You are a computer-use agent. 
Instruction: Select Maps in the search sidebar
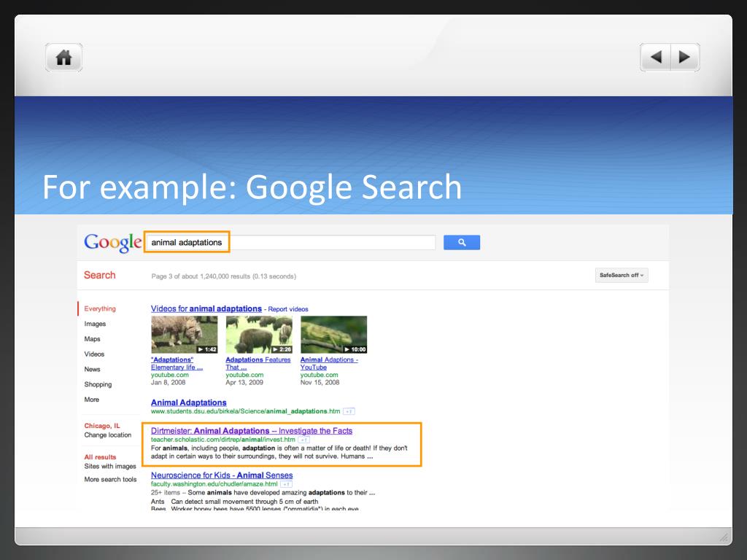point(92,339)
